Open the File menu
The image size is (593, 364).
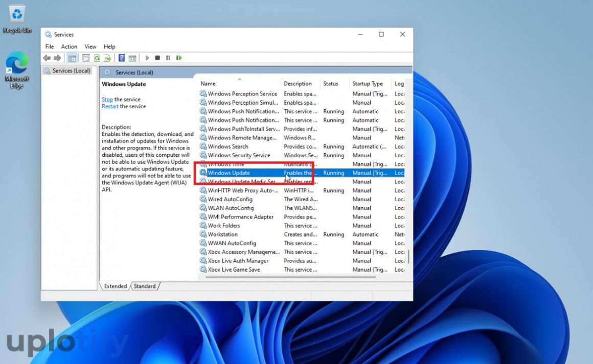point(50,46)
